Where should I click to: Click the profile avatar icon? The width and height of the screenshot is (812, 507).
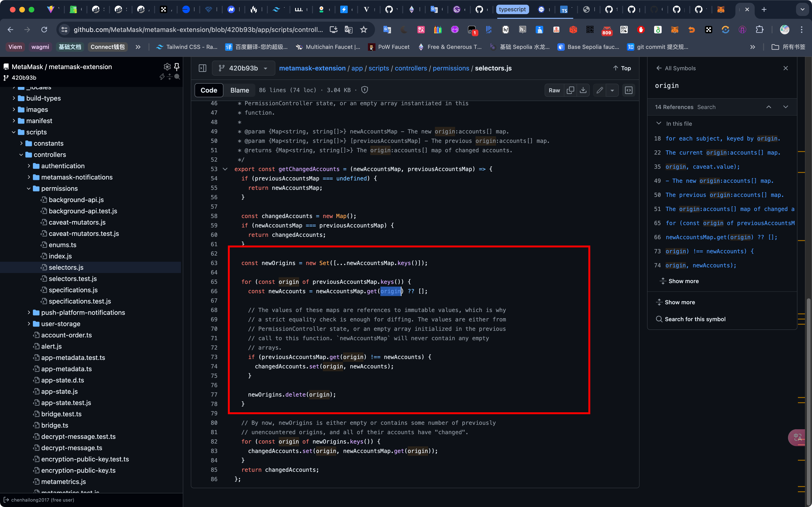coord(785,30)
